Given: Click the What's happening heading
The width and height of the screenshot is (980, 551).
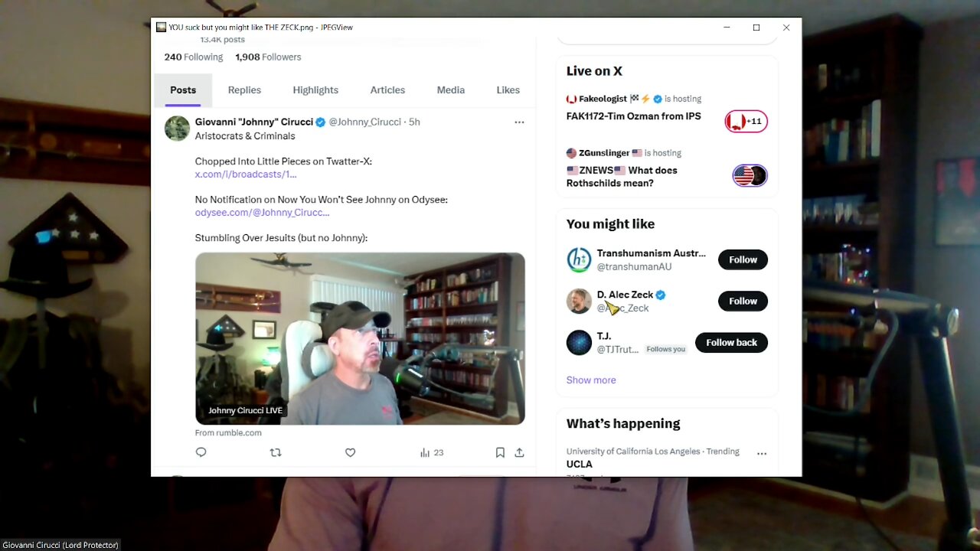Looking at the screenshot, I should [x=623, y=424].
